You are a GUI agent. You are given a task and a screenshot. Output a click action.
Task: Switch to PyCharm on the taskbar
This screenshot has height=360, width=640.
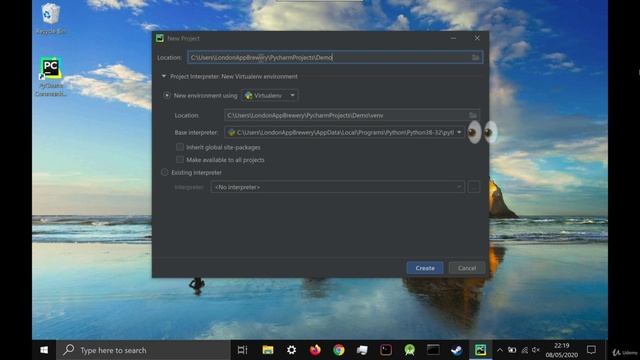pos(480,350)
